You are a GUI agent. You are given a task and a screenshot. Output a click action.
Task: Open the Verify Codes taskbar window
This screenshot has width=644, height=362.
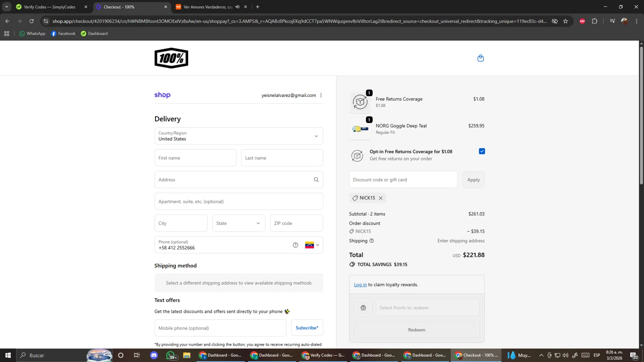pyautogui.click(x=323, y=355)
